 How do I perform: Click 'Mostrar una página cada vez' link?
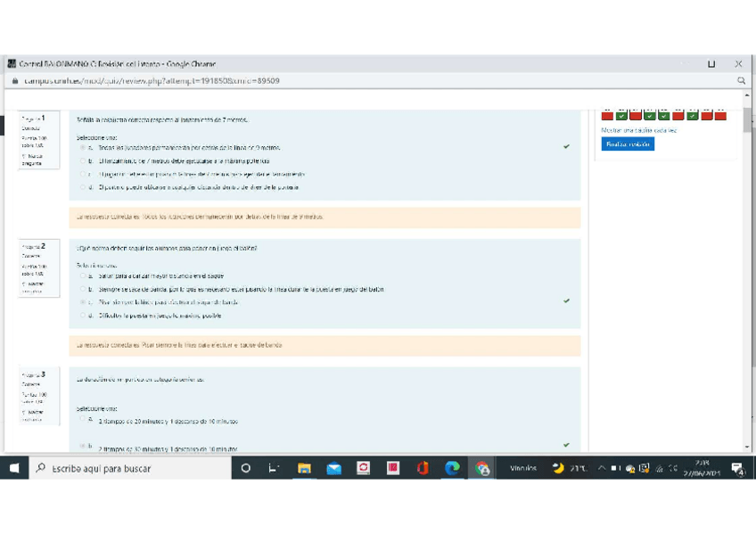[x=638, y=130]
